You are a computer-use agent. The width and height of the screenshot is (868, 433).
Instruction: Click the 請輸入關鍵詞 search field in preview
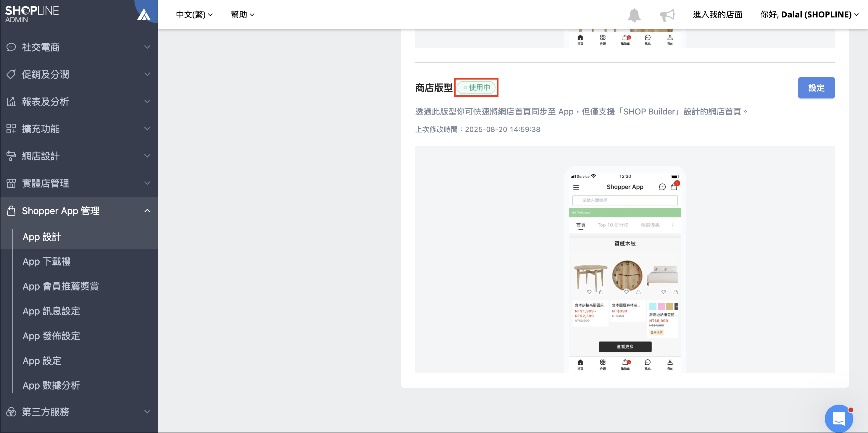[625, 201]
